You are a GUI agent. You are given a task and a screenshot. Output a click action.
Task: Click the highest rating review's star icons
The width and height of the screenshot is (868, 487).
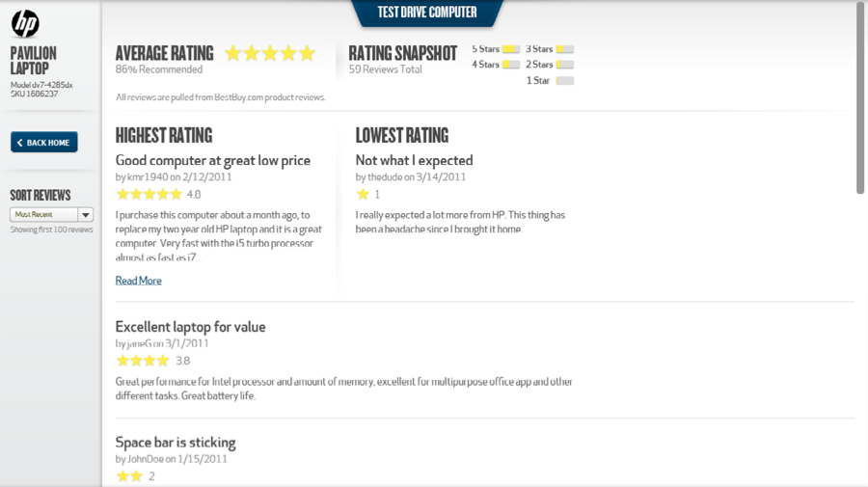coord(149,195)
